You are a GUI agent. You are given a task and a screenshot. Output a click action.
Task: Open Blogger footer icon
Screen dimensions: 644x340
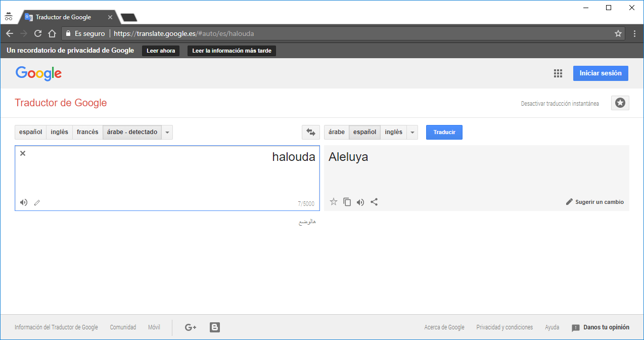pyautogui.click(x=215, y=327)
